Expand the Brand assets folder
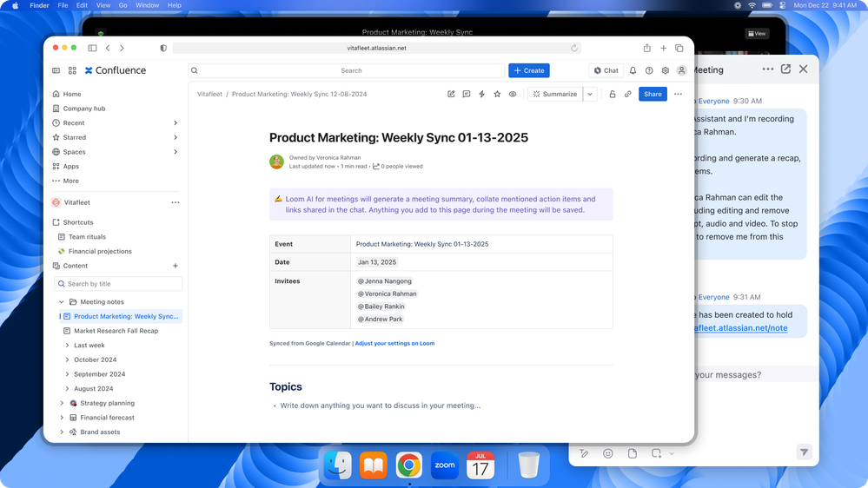 click(62, 432)
